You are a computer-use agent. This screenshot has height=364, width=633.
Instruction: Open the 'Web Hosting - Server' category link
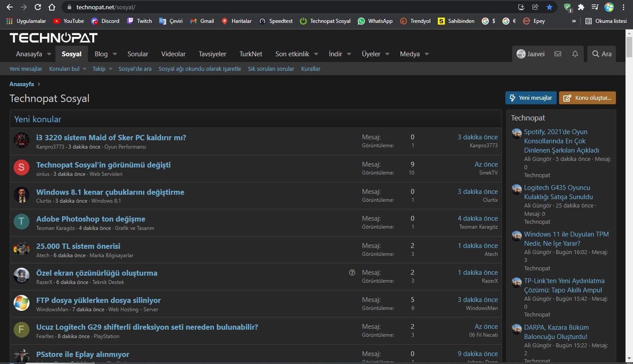click(x=133, y=309)
